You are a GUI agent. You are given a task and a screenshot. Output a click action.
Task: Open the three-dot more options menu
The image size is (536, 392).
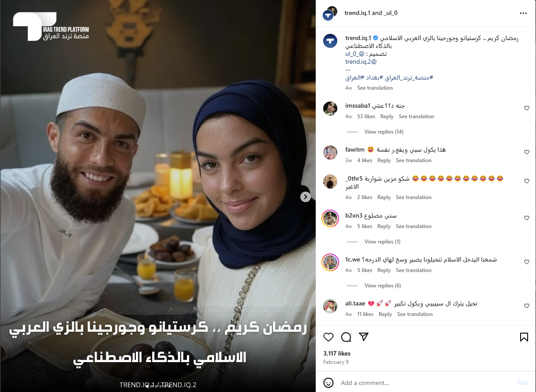523,13
